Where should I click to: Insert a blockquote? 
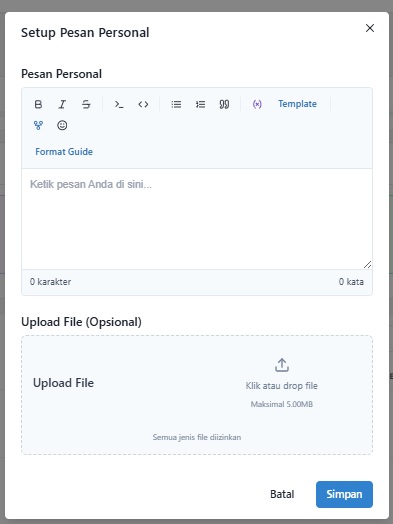point(224,104)
